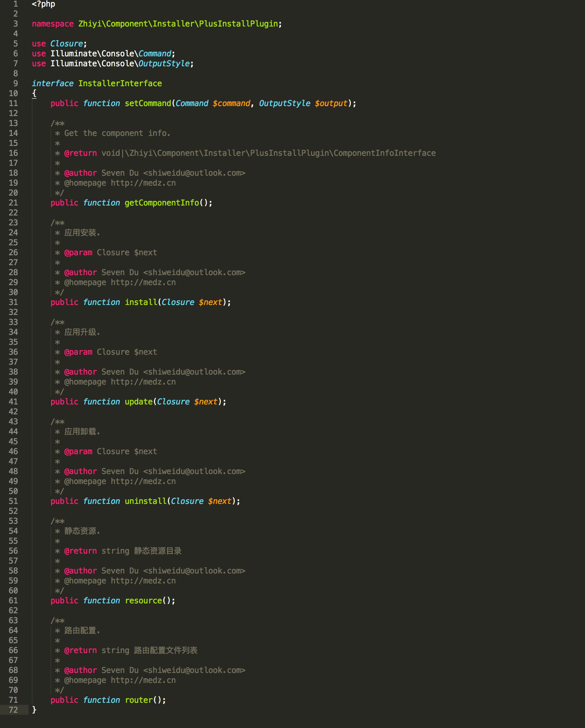585x728 pixels.
Task: Click the setCommand function name
Action: 148,103
